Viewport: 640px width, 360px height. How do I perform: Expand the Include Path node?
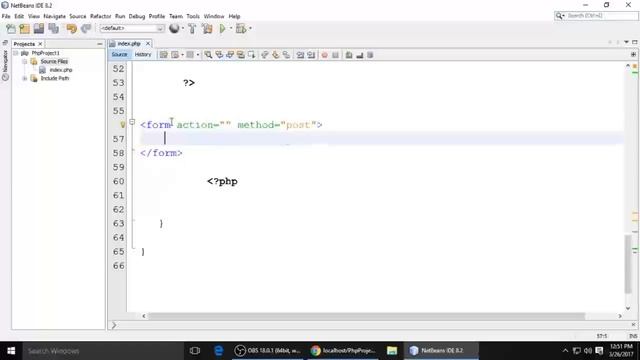click(24, 78)
